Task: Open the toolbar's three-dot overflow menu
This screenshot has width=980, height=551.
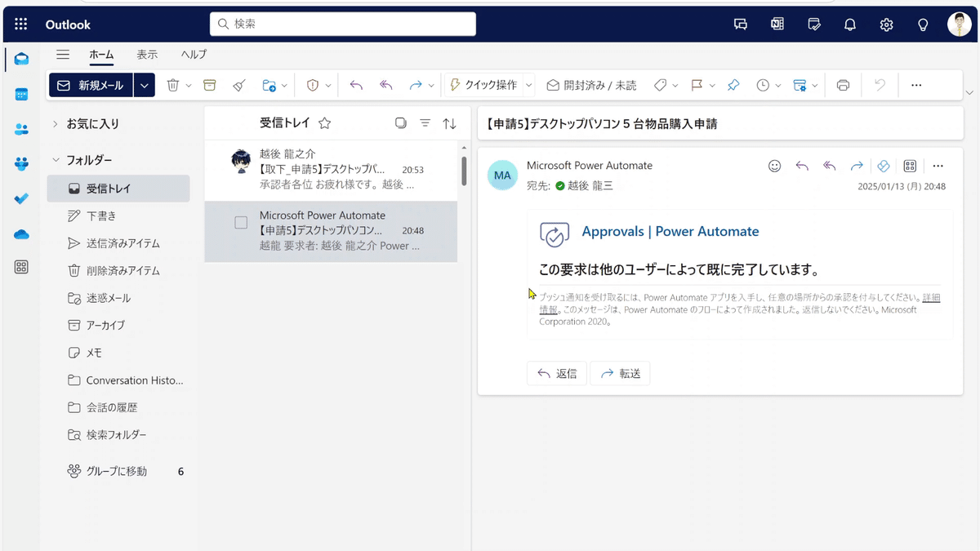Action: (916, 85)
